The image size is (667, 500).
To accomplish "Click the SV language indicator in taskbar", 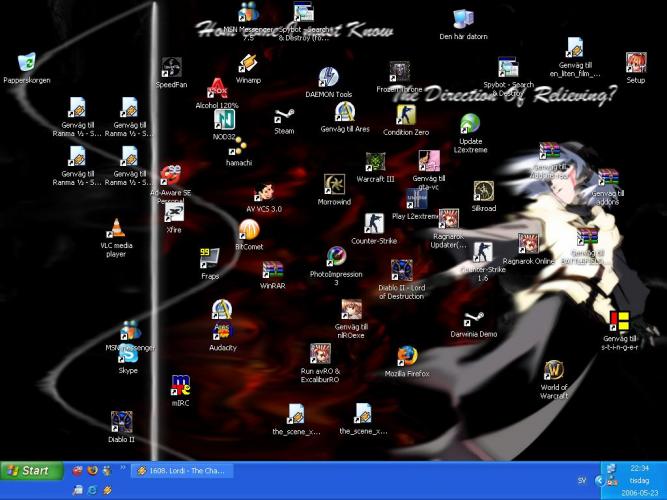I will click(582, 480).
